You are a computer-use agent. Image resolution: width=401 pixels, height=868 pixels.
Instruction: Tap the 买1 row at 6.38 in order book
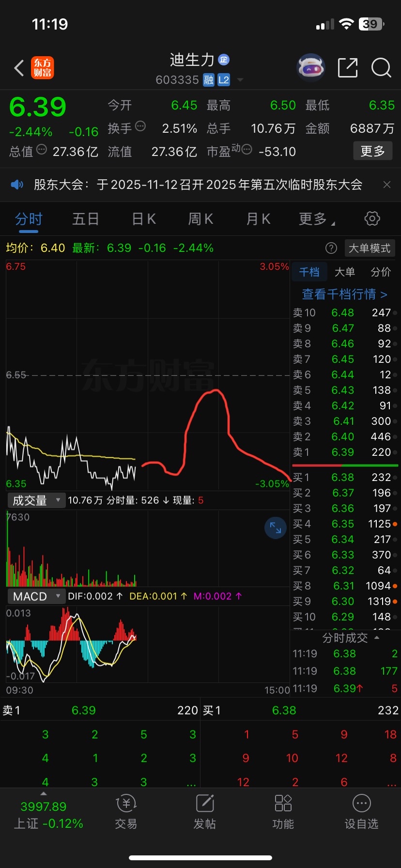pos(345,478)
